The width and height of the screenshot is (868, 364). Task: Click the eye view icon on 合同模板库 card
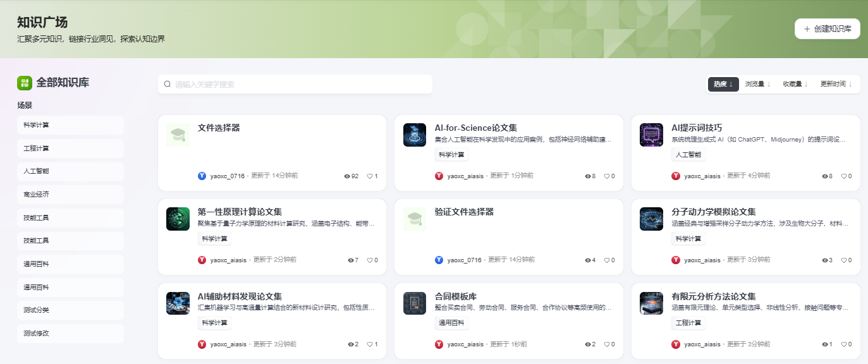point(587,344)
